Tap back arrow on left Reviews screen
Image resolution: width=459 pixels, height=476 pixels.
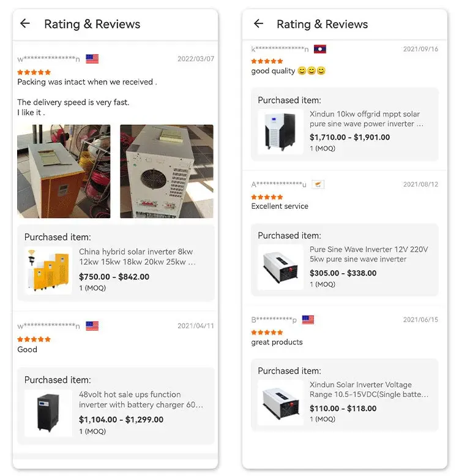click(x=25, y=23)
